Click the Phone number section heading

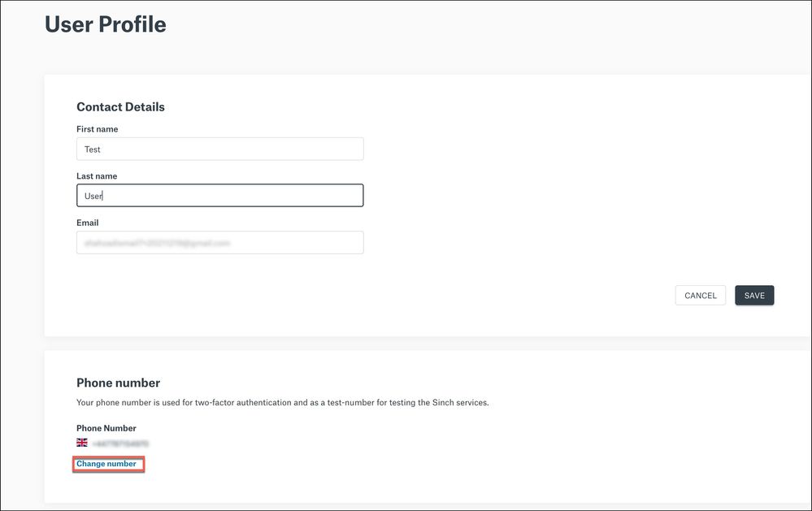(x=118, y=383)
